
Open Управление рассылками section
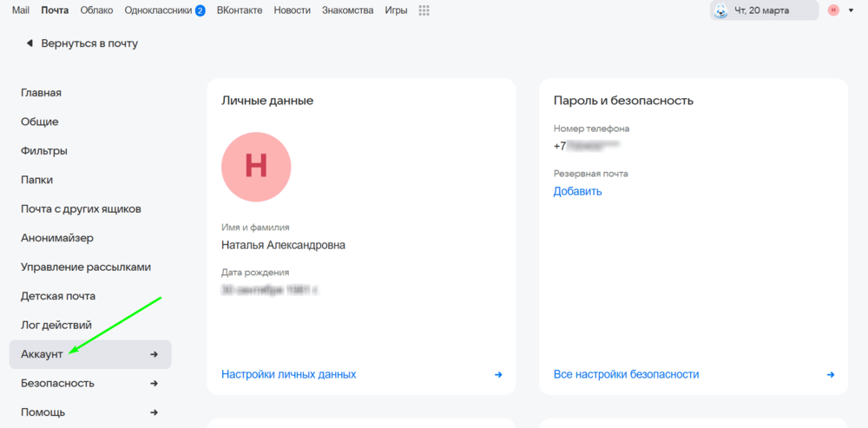[86, 267]
